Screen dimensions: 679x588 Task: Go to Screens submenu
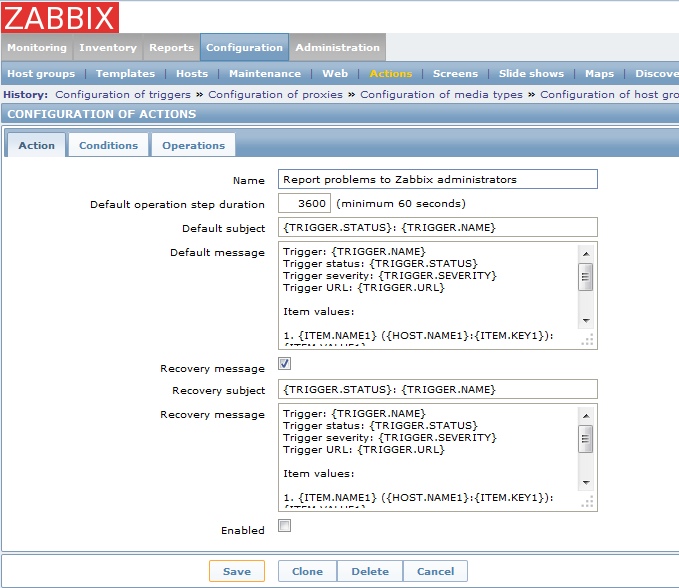(456, 74)
